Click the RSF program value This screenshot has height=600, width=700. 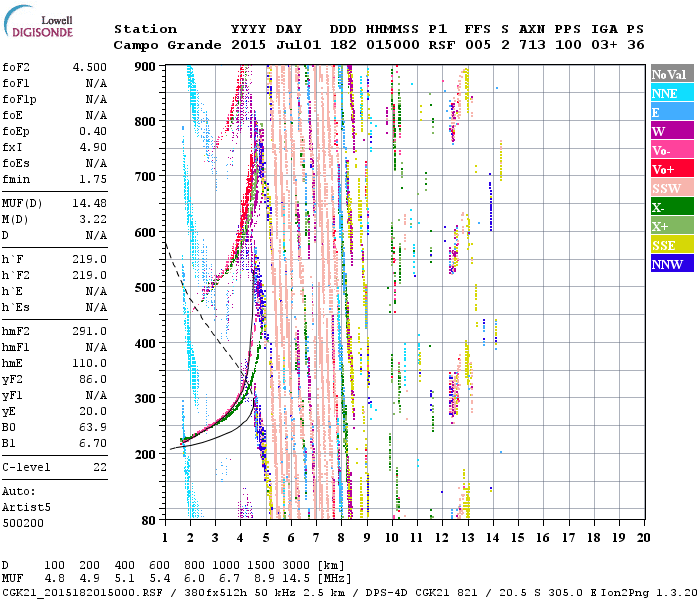(x=442, y=45)
